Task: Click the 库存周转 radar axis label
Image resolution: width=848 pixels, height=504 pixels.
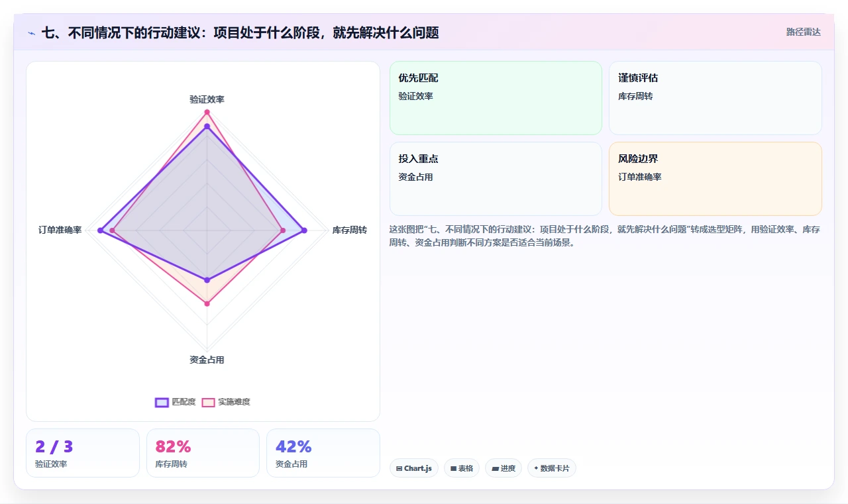Action: 349,230
